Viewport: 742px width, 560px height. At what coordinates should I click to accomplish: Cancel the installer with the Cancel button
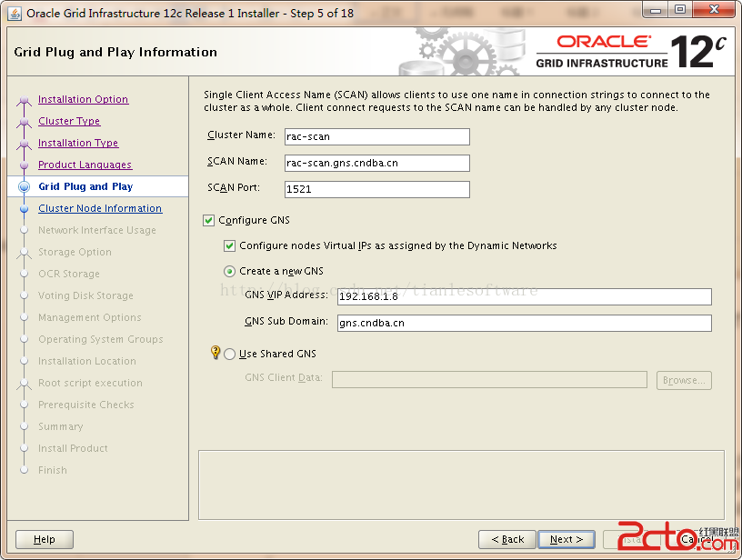tap(697, 539)
